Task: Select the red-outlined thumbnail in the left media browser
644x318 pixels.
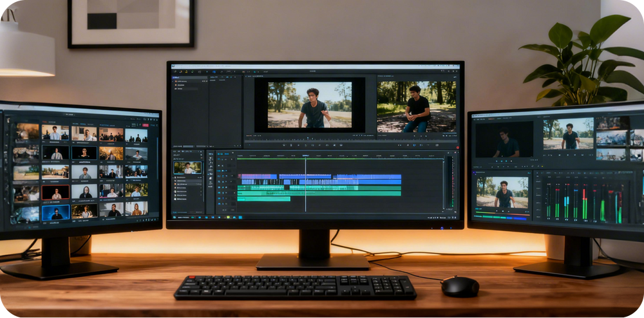Action: coord(55,192)
